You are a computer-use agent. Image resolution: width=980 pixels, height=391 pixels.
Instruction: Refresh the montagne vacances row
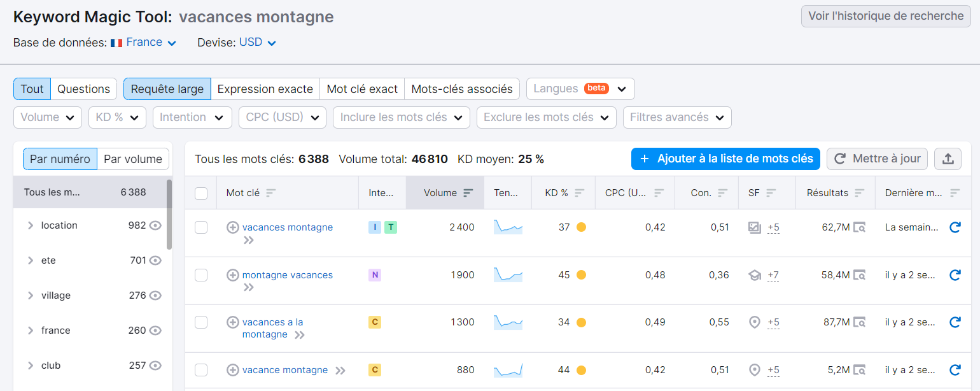(955, 275)
